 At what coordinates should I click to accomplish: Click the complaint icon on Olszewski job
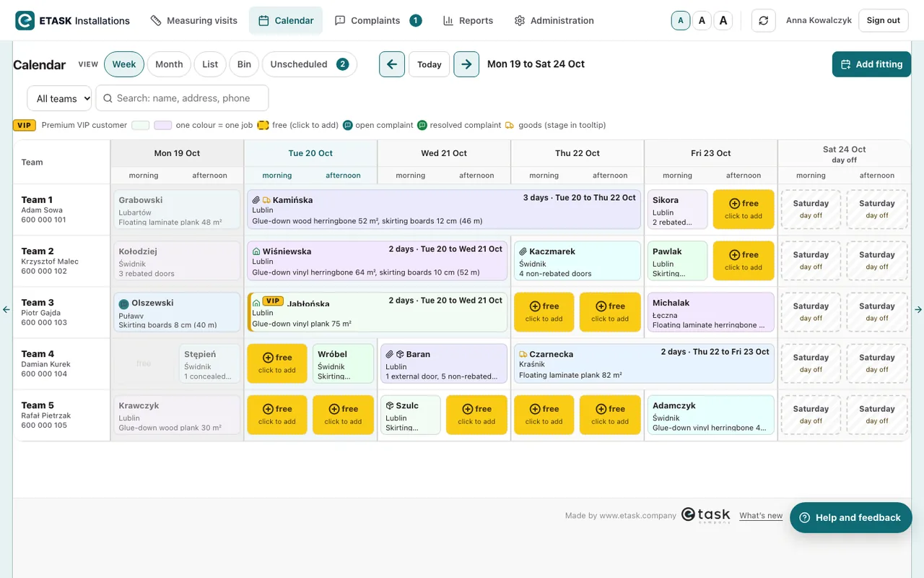click(x=123, y=303)
